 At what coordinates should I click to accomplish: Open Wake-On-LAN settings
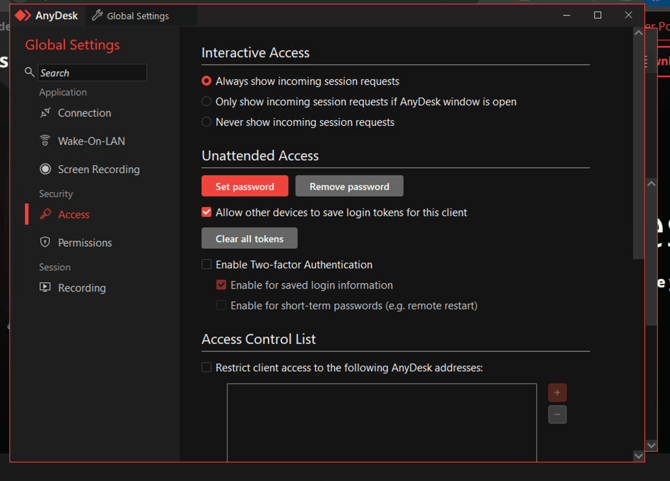pyautogui.click(x=91, y=141)
